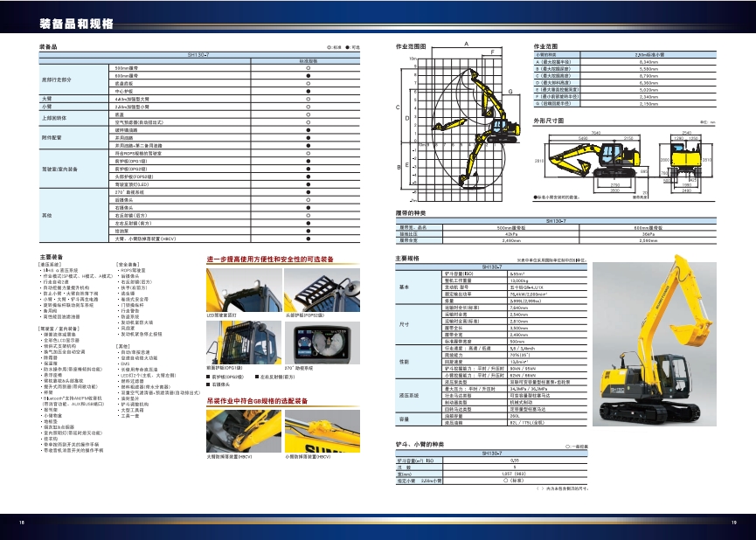The width and height of the screenshot is (756, 540).
Task: Open the 小臂防掉落装置(HBCV) photo
Action: point(323,431)
